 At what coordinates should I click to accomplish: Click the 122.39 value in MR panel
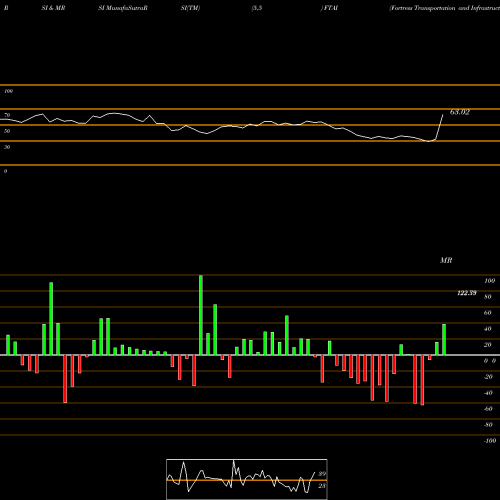pyautogui.click(x=467, y=293)
